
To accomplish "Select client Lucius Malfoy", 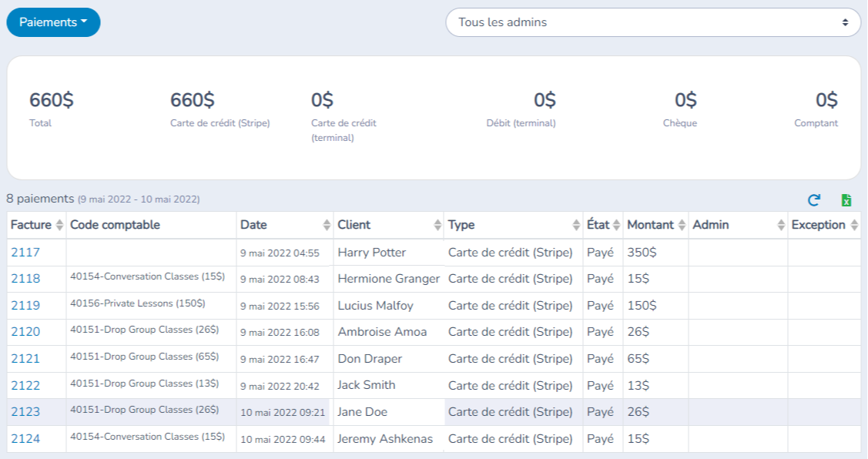I will (x=375, y=306).
